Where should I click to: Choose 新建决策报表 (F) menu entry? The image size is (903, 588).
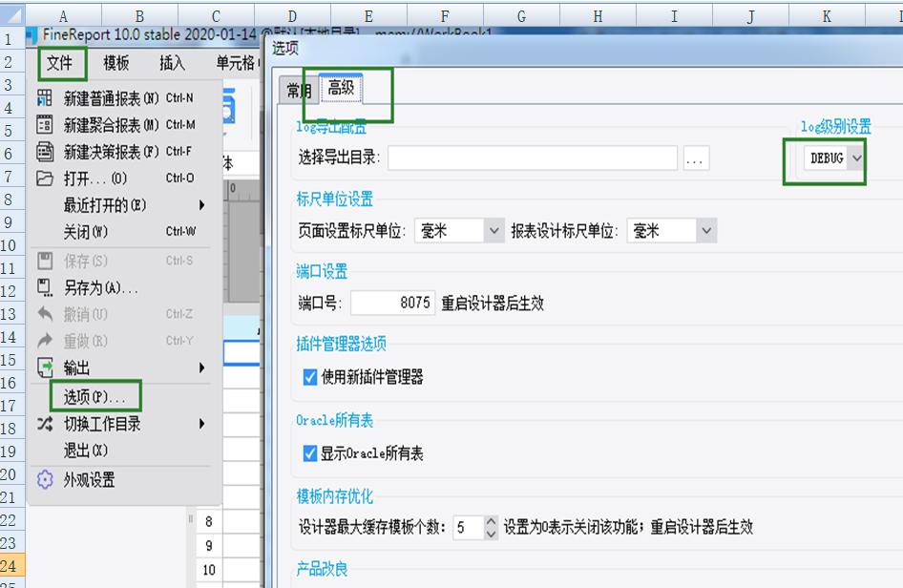click(x=124, y=152)
